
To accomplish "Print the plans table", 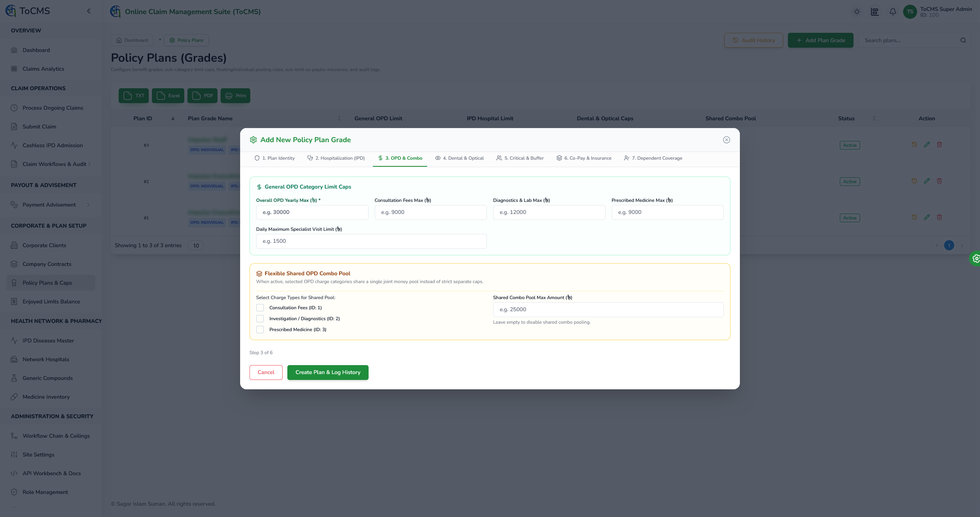I will [x=235, y=96].
